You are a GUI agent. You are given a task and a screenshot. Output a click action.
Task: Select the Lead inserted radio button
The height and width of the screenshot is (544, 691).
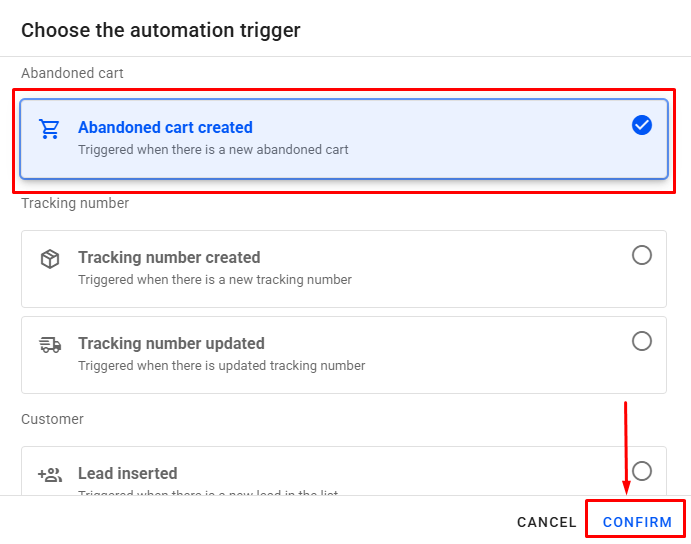(x=642, y=470)
